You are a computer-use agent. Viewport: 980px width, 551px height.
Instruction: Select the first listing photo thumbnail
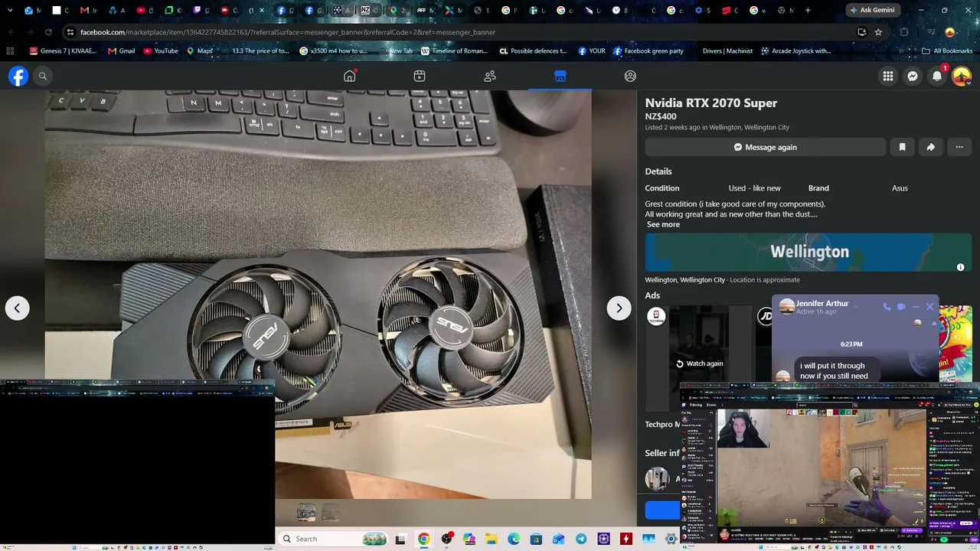click(x=306, y=512)
